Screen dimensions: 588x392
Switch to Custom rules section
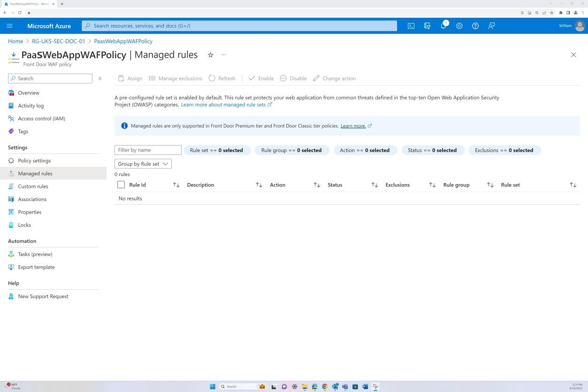click(x=33, y=186)
